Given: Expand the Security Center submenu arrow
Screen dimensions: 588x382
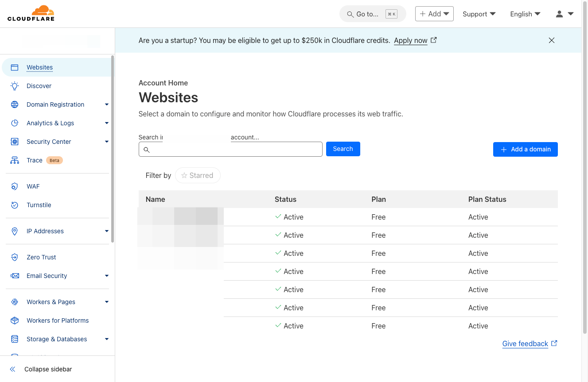Looking at the screenshot, I should pos(107,142).
